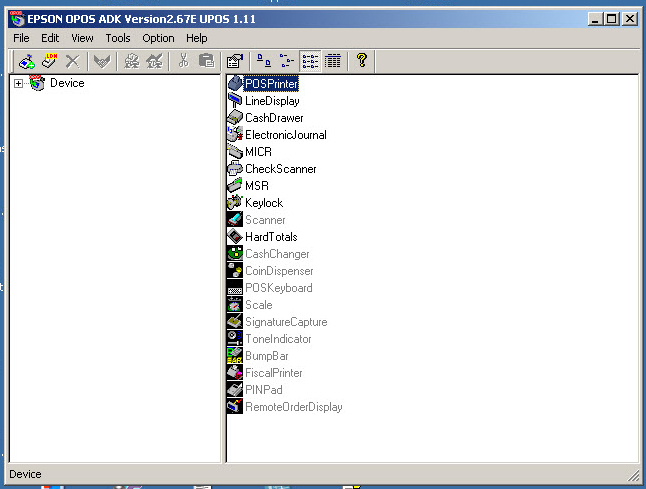Click the first grayed-out connection toolbar icon
This screenshot has height=489, width=646.
click(132, 61)
